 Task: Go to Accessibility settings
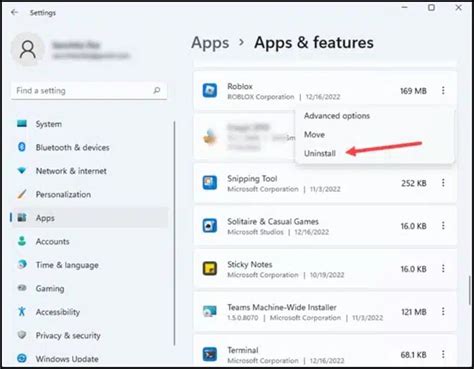58,312
